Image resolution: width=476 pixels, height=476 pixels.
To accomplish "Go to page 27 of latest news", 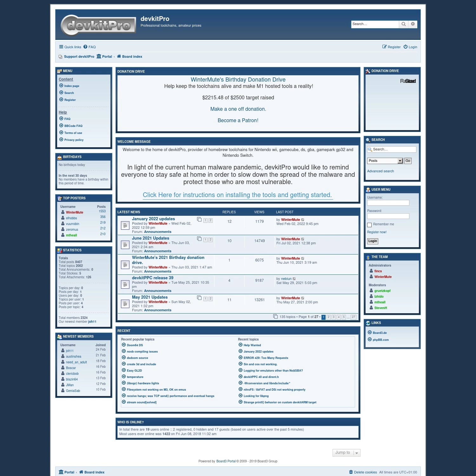I will point(354,317).
